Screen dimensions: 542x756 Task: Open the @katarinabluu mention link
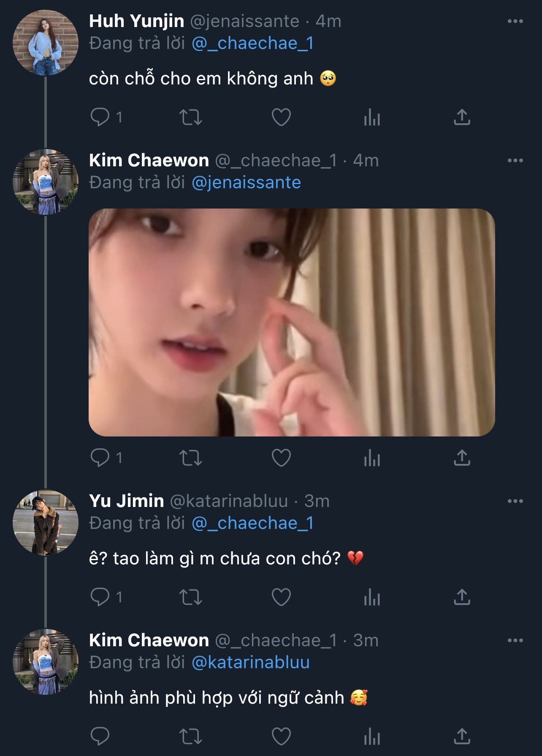point(250,662)
